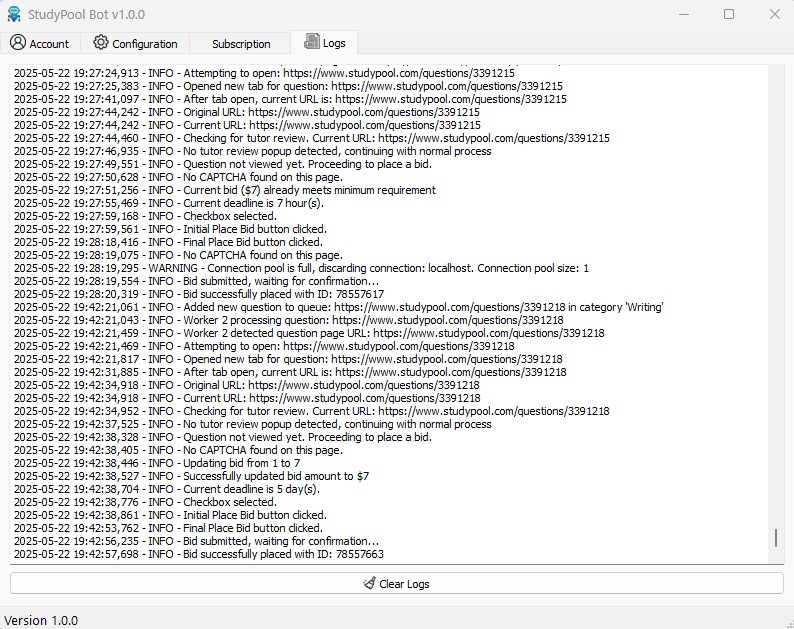Click the Configuration gear icon
Screen dimensions: 794x629
[101, 42]
